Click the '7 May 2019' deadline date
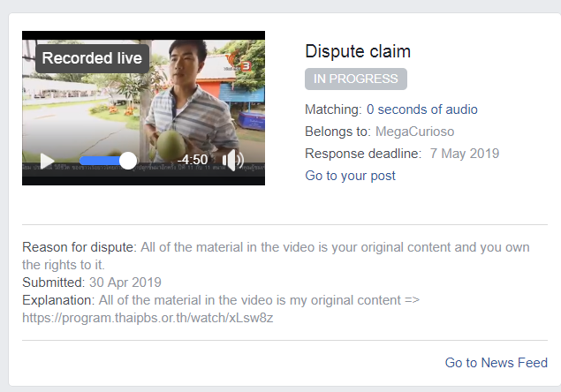 (465, 154)
